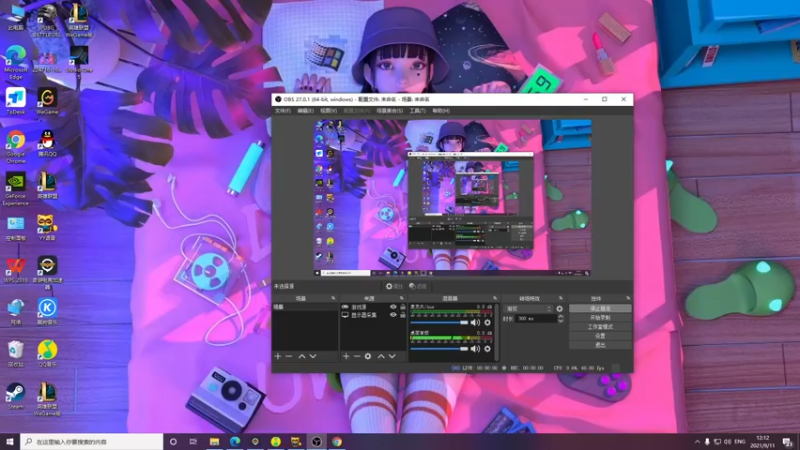This screenshot has height=450, width=800.
Task: Click the OBS icon on the taskbar
Action: pyautogui.click(x=316, y=441)
